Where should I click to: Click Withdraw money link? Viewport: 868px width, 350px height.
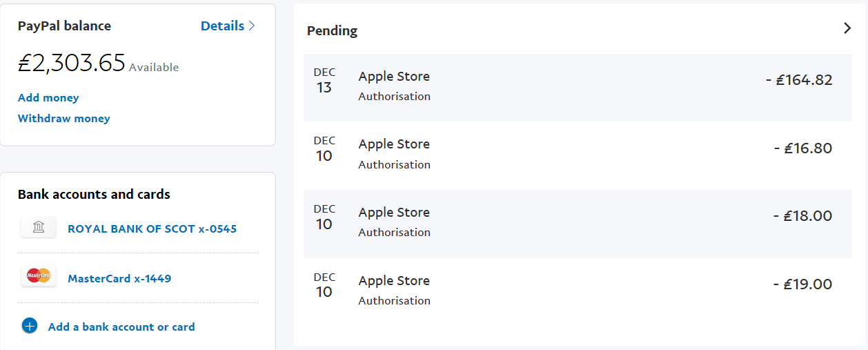click(64, 118)
